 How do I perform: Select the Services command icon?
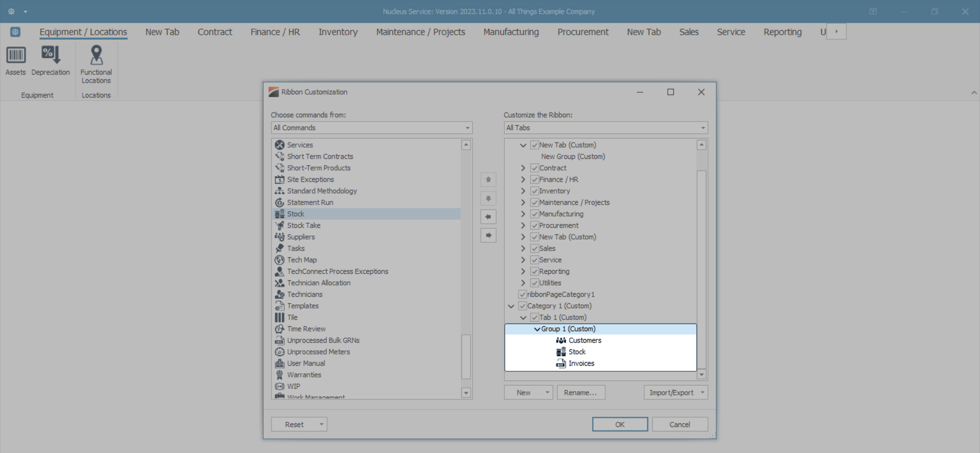pyautogui.click(x=280, y=145)
